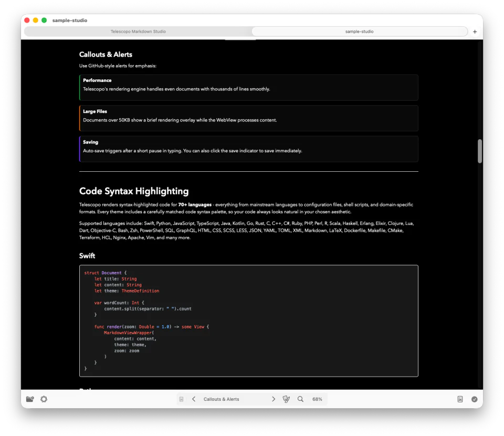Click the vertical scrollbar thumb
504x436 pixels.
pos(480,151)
